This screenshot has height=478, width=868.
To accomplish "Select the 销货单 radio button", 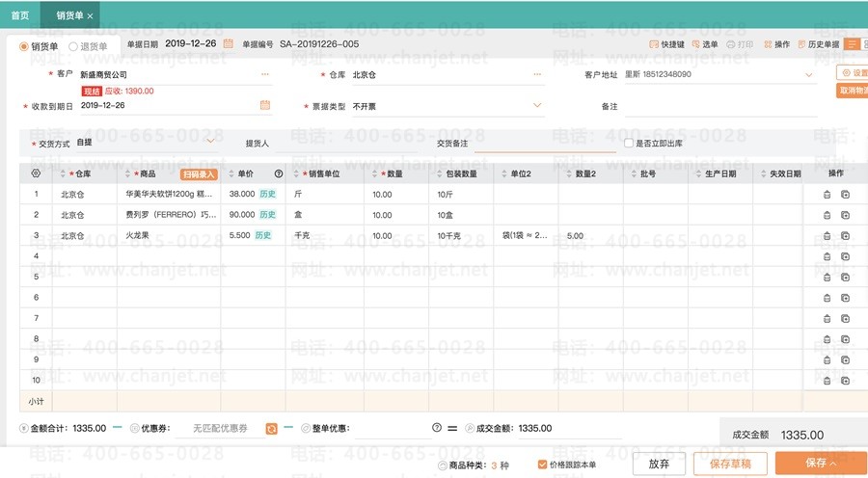I will click(x=25, y=45).
